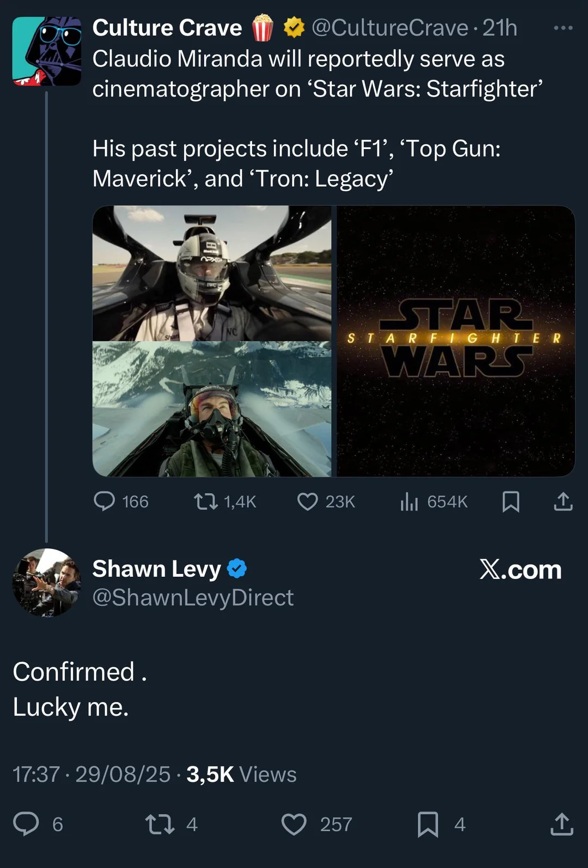
Task: Share the Culture Crave post
Action: 563,501
